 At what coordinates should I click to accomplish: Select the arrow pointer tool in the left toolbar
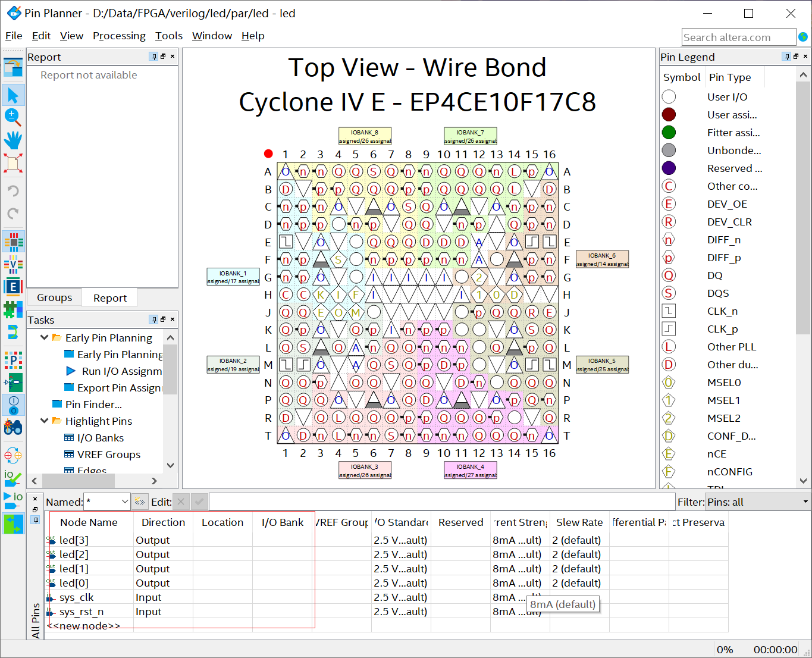click(13, 95)
